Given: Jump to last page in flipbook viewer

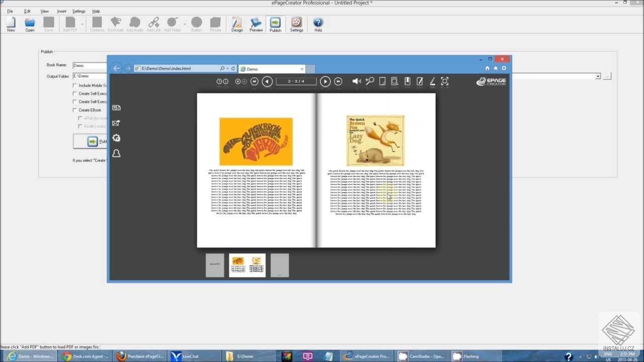Looking at the screenshot, I should click(x=338, y=81).
